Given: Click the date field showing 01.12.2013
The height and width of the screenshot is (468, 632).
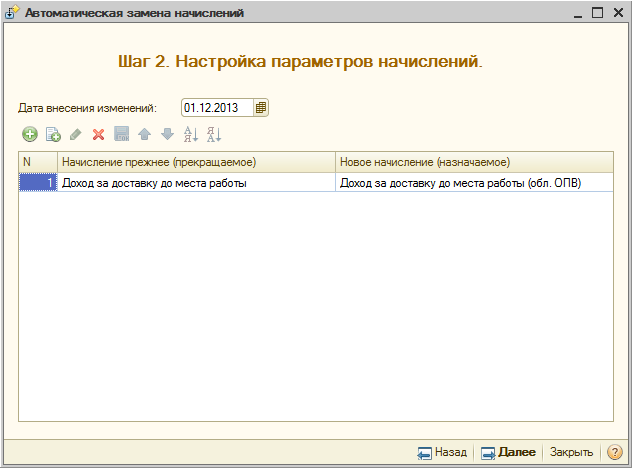Looking at the screenshot, I should click(x=216, y=107).
